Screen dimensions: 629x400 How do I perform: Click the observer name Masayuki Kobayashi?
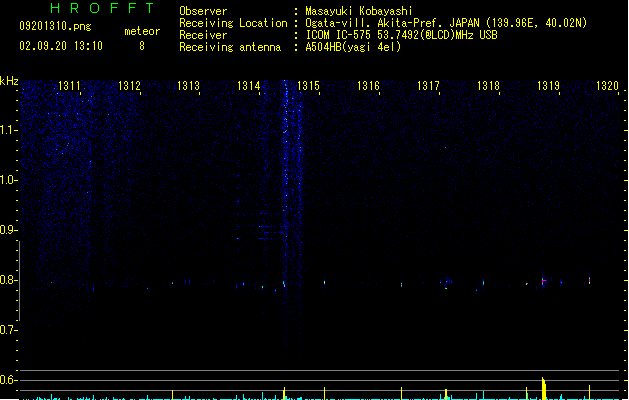(358, 11)
